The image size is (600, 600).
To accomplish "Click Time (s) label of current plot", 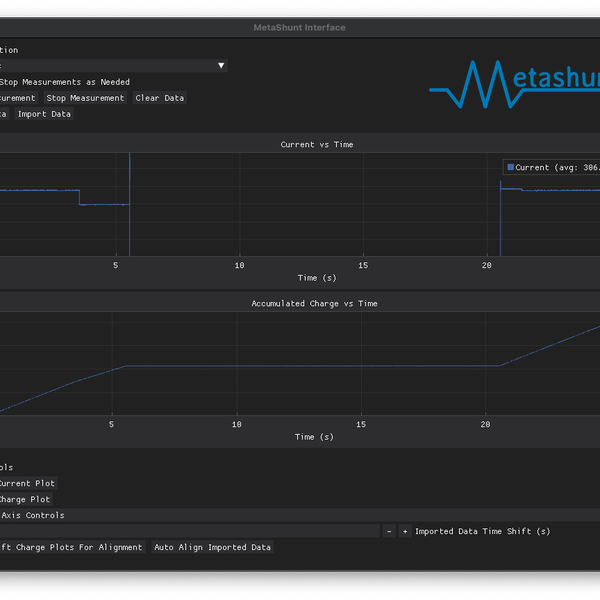I will tap(317, 278).
